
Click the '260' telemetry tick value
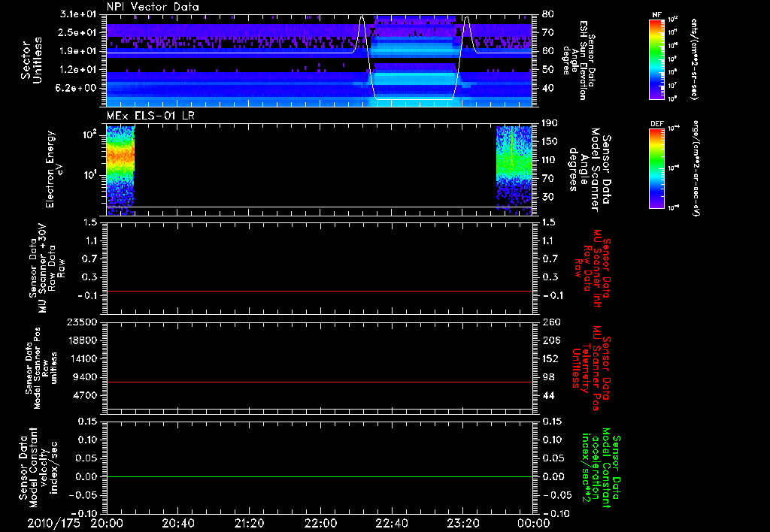pyautogui.click(x=551, y=322)
